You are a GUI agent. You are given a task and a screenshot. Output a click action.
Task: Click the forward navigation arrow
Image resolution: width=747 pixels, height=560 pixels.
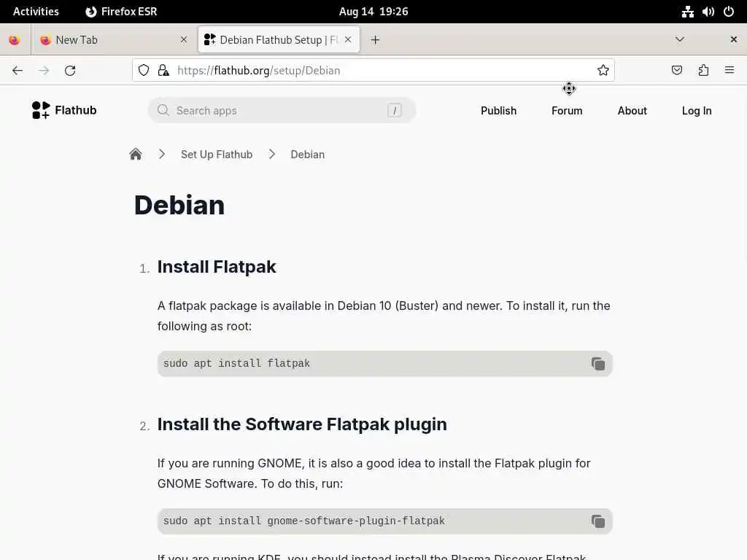coord(44,71)
